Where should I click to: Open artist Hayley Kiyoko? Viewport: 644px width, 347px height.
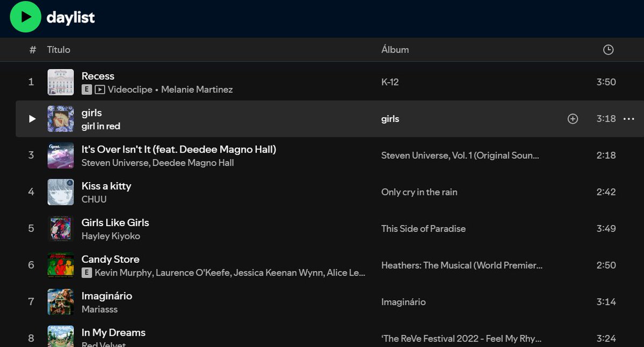pyautogui.click(x=111, y=236)
